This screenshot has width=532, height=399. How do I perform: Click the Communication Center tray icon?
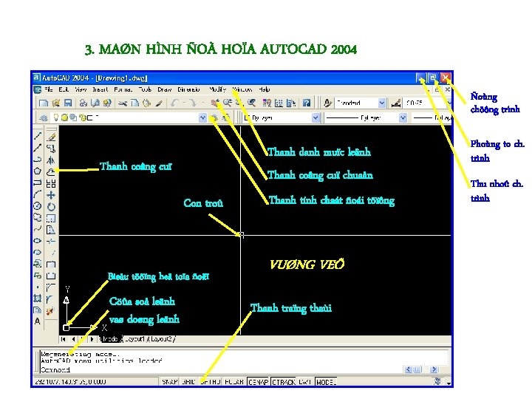438,381
